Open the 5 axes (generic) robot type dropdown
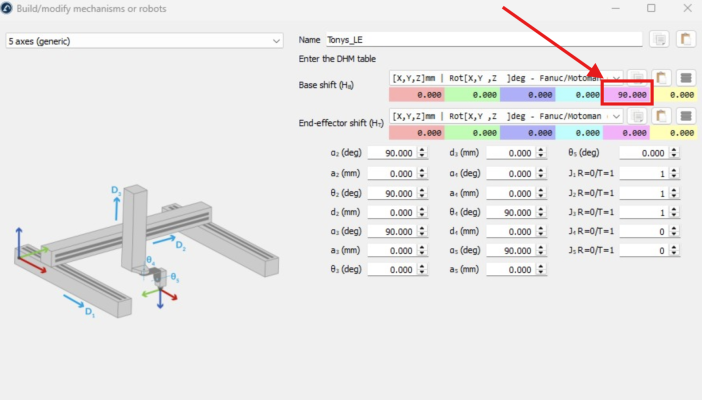Image resolution: width=702 pixels, height=400 pixels. point(144,41)
